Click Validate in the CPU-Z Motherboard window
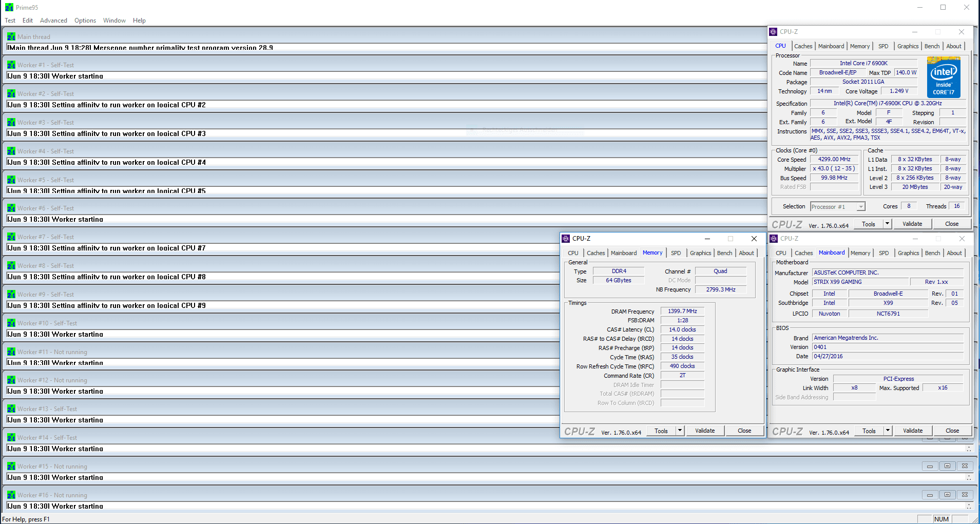Image resolution: width=980 pixels, height=524 pixels. point(913,431)
